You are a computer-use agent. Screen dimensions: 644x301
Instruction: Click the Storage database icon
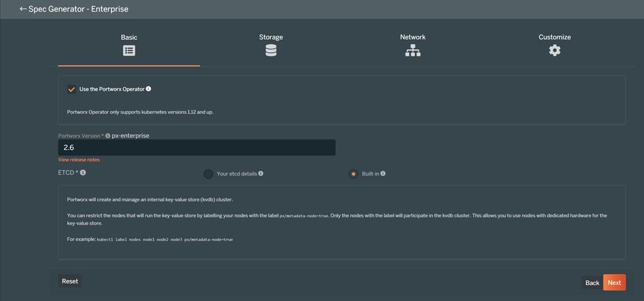(271, 50)
